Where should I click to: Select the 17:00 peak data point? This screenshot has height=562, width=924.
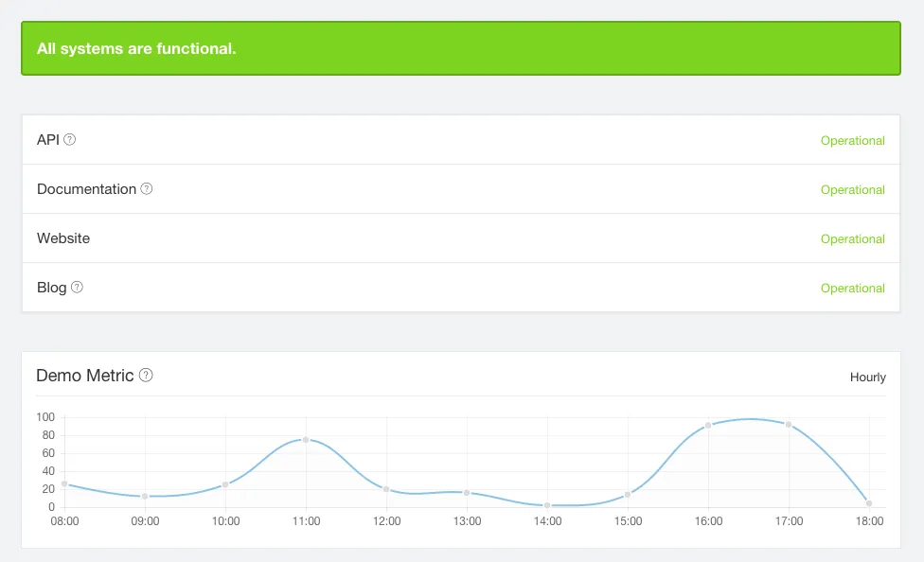tap(789, 425)
